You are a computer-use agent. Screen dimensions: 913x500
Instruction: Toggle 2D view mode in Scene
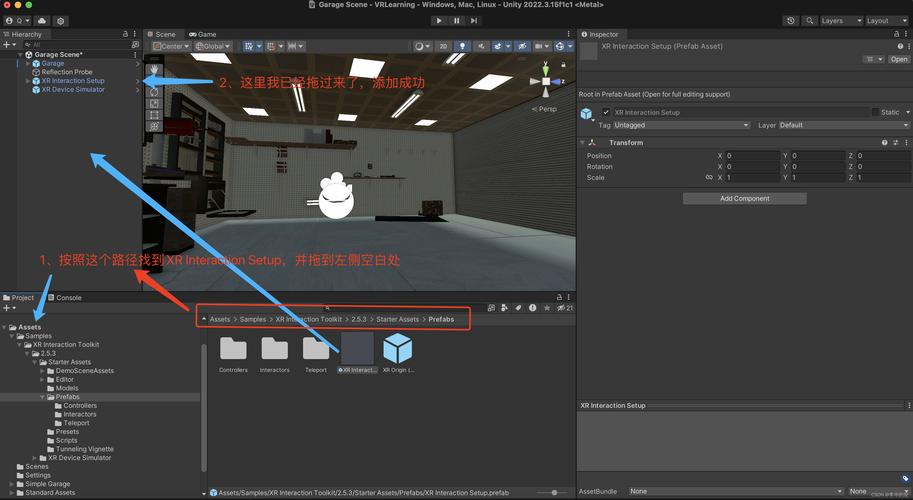tap(443, 46)
